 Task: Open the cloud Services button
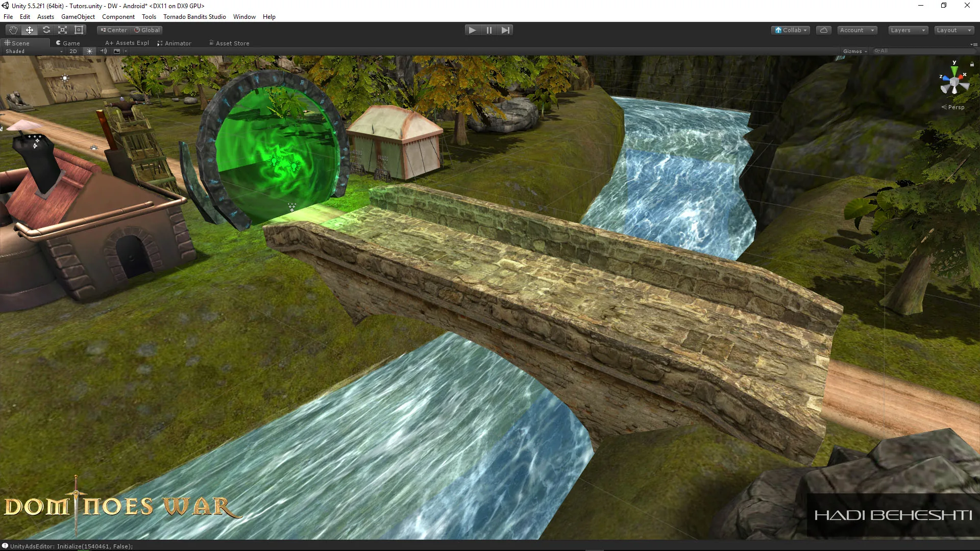[x=823, y=30]
